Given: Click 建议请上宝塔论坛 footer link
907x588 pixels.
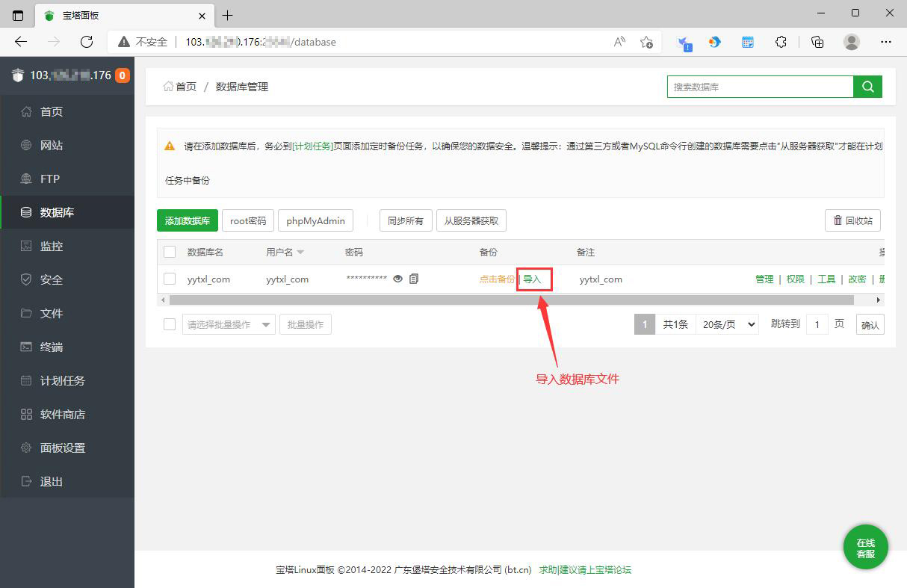Looking at the screenshot, I should point(595,569).
